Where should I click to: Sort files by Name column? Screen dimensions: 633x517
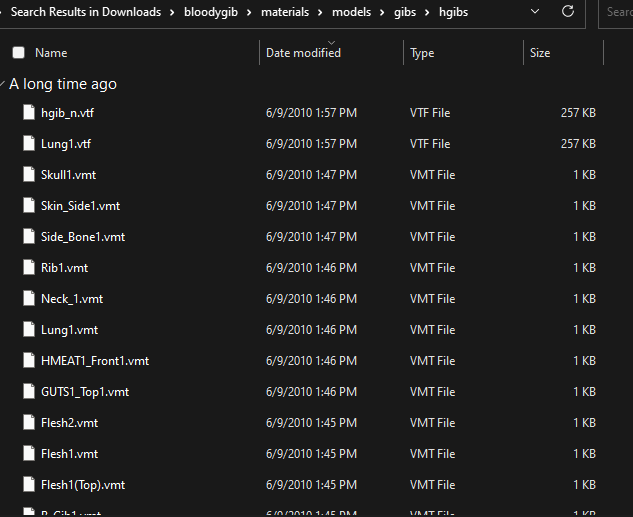pos(51,53)
